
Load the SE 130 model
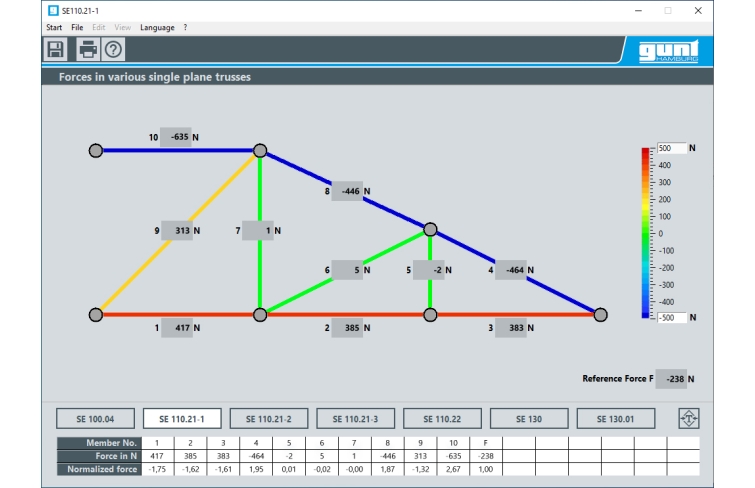coord(528,418)
